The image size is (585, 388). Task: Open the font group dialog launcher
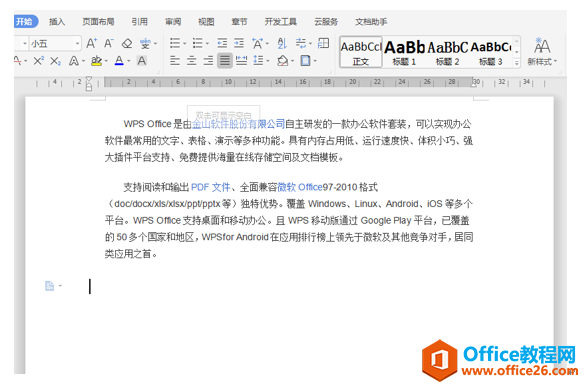159,71
